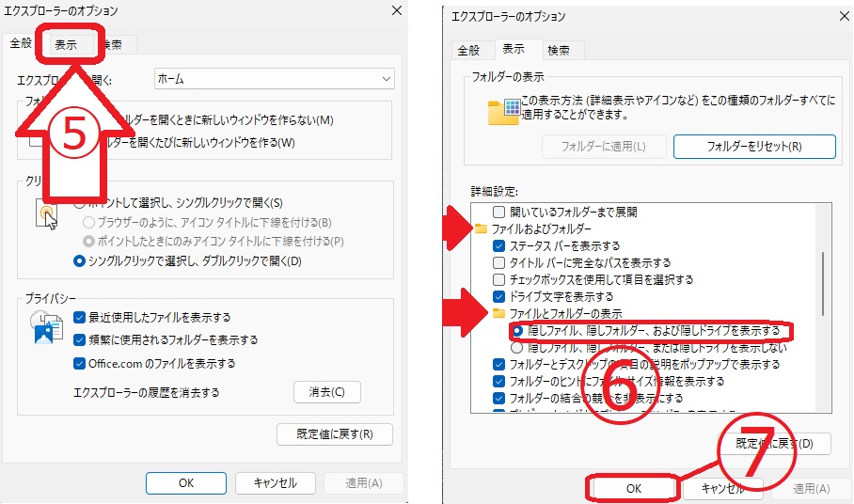The image size is (854, 504).
Task: Click 既定値に戻す(R) in left dialog
Action: pyautogui.click(x=334, y=434)
